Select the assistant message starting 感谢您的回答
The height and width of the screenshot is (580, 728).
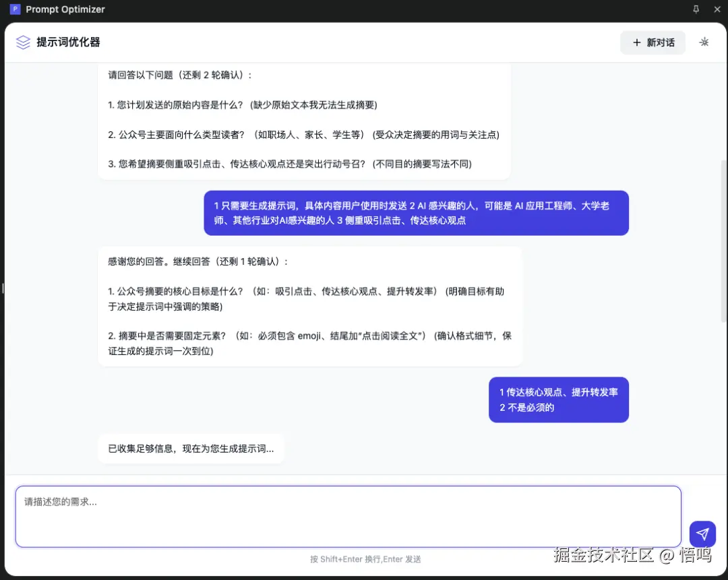tap(309, 306)
